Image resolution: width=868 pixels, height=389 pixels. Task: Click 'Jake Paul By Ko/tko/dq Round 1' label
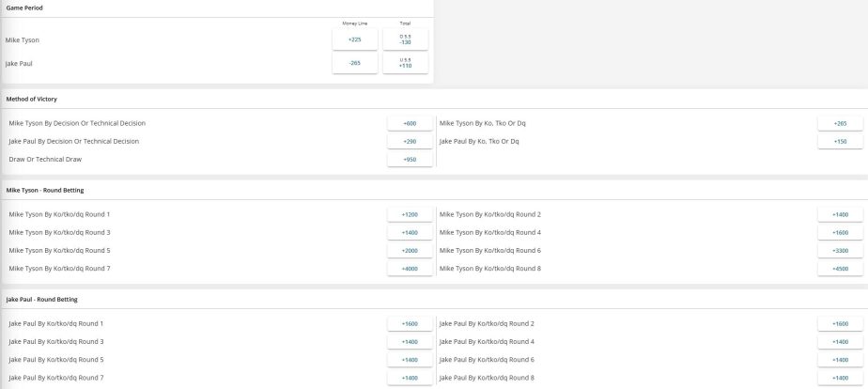coord(56,324)
